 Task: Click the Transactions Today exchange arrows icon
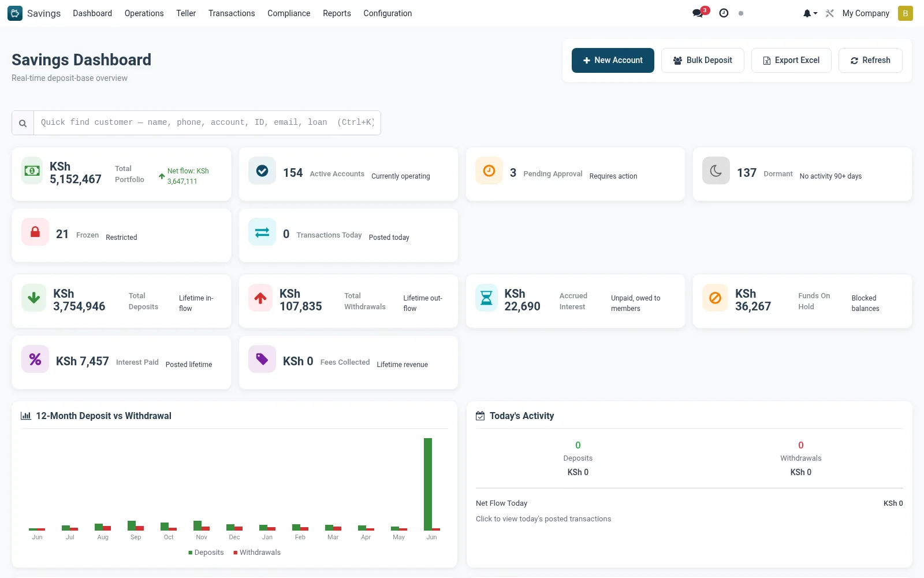click(262, 232)
